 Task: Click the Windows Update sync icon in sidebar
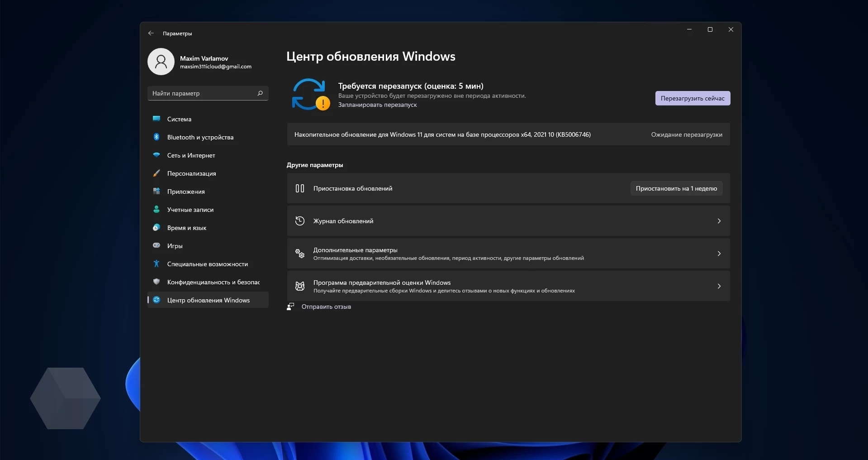point(157,300)
